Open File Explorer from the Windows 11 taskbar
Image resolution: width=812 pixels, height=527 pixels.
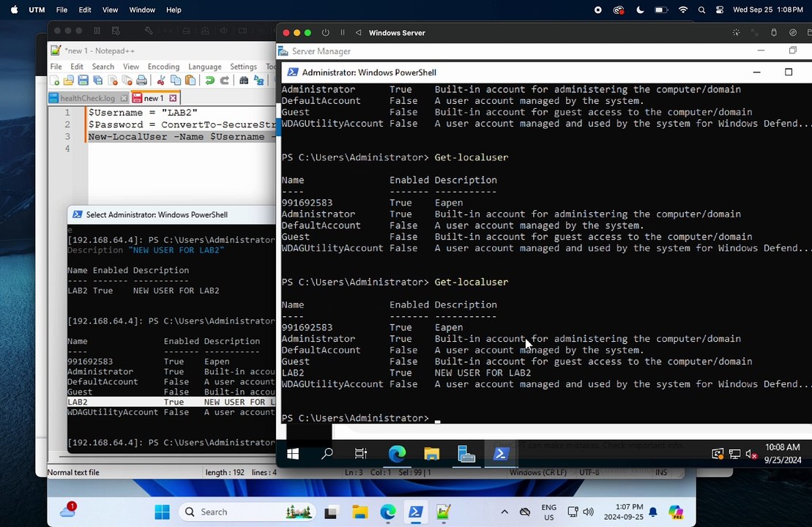[x=360, y=512]
